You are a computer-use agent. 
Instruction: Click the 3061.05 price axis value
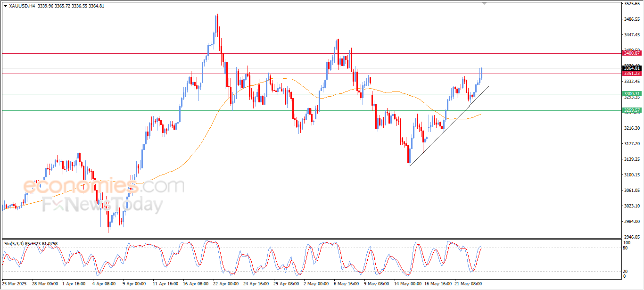pyautogui.click(x=631, y=191)
